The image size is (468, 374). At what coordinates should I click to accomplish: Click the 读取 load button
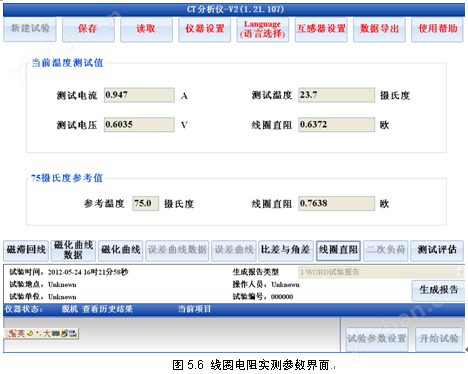[146, 29]
